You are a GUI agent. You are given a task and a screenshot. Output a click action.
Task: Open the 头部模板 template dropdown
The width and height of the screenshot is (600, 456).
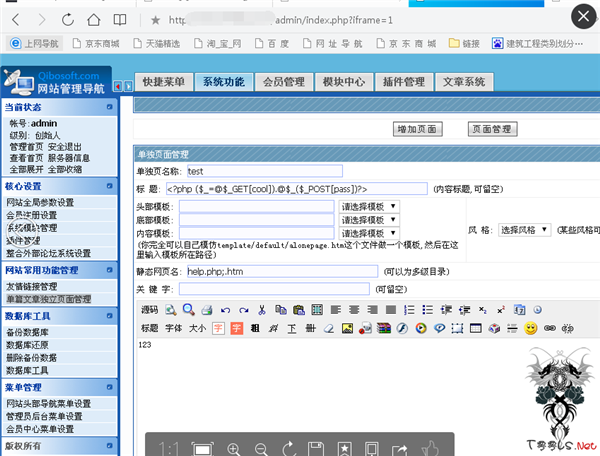370,206
